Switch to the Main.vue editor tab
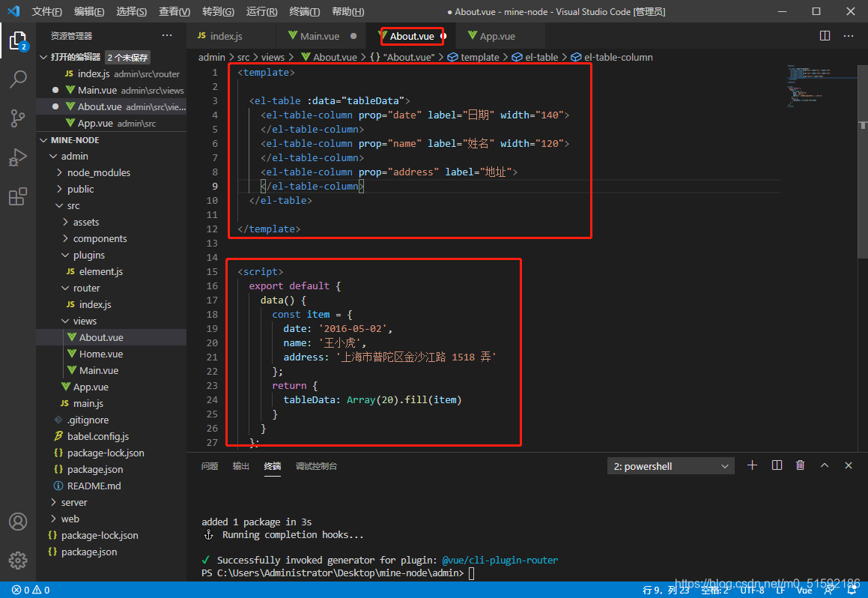 point(319,36)
